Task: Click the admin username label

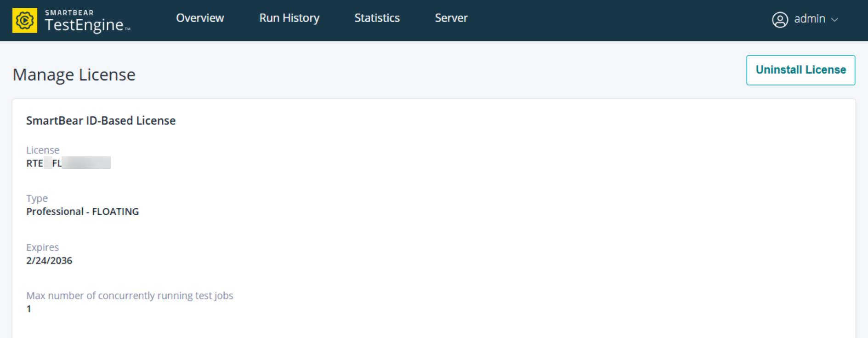Action: point(810,19)
